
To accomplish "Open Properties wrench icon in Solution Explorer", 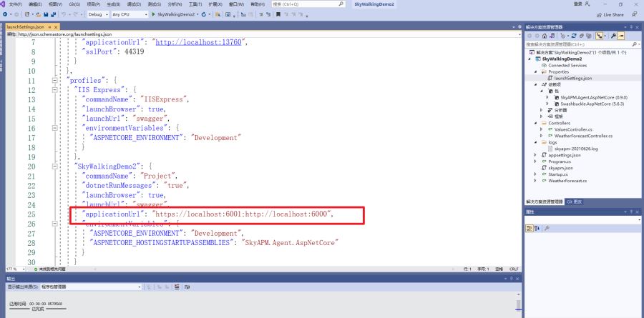I will (613, 36).
